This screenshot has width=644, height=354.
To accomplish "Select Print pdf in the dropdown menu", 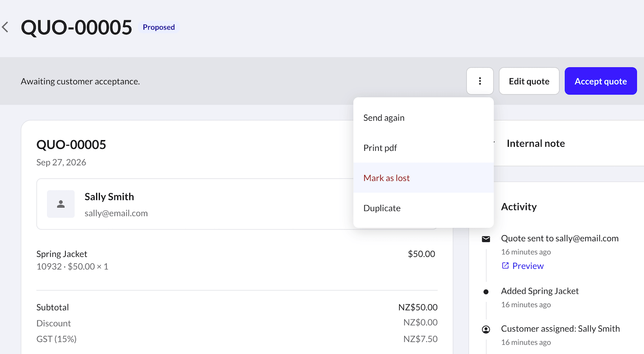I will click(423, 148).
